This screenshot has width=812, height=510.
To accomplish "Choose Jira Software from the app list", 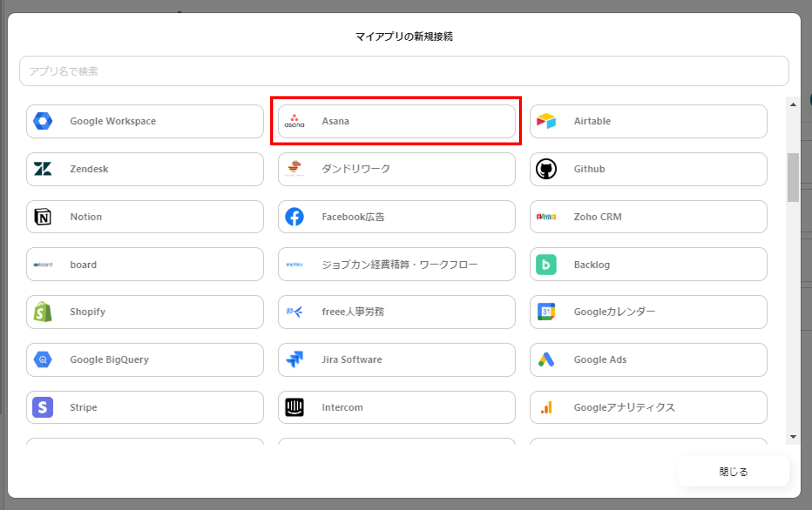I will [396, 360].
